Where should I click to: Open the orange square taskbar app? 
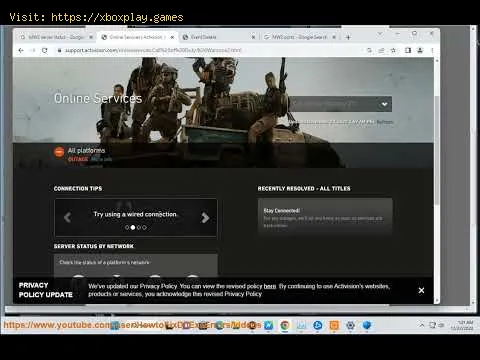[x=334, y=325]
